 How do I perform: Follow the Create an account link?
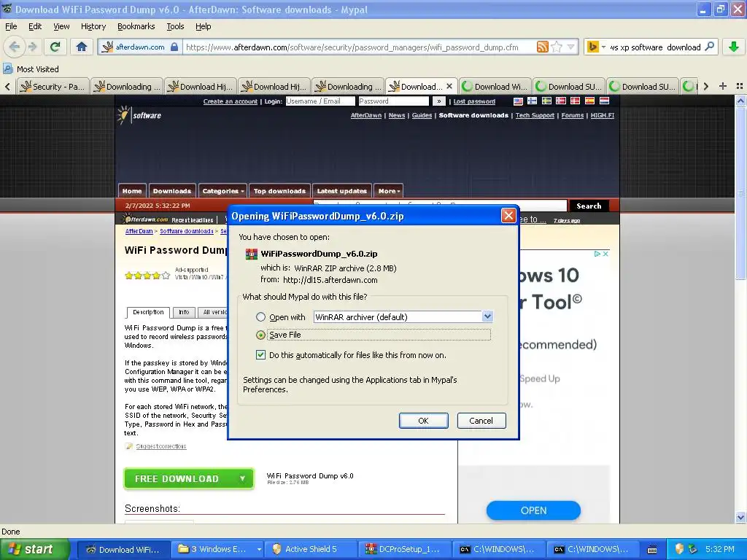pyautogui.click(x=230, y=101)
